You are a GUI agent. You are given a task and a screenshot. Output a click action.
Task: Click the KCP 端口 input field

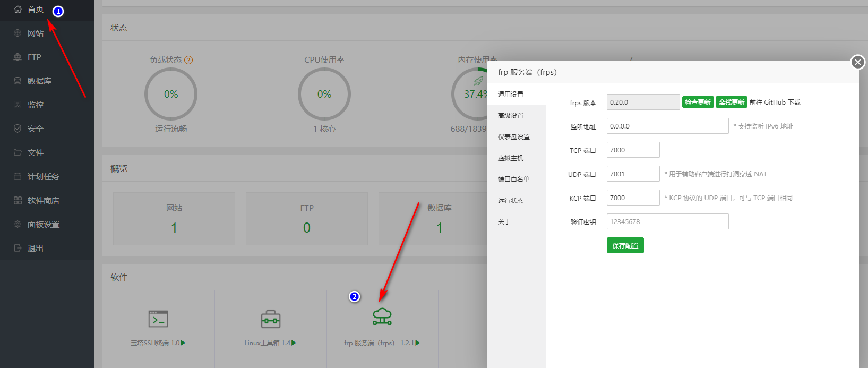tap(633, 198)
